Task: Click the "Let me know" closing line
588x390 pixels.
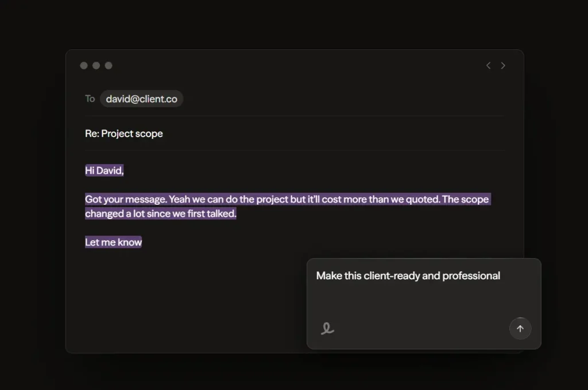Action: pyautogui.click(x=114, y=242)
